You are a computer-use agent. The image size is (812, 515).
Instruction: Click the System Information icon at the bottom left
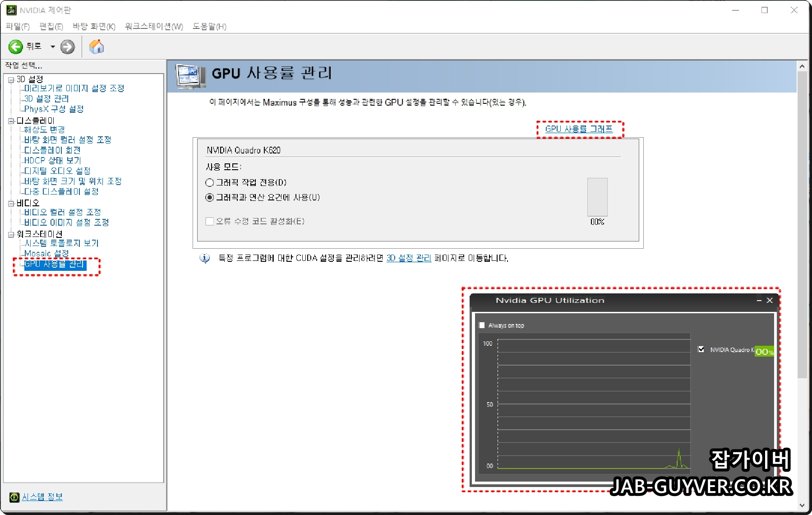[x=14, y=497]
